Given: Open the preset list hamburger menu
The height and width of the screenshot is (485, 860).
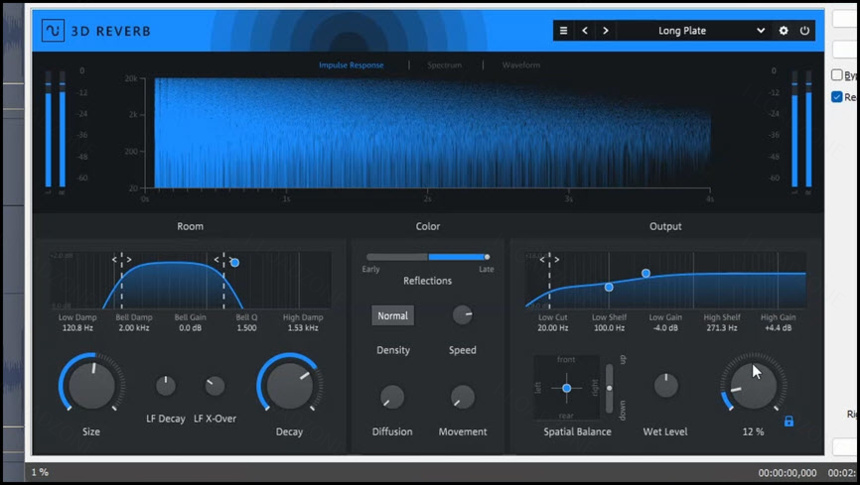Looking at the screenshot, I should tap(563, 31).
